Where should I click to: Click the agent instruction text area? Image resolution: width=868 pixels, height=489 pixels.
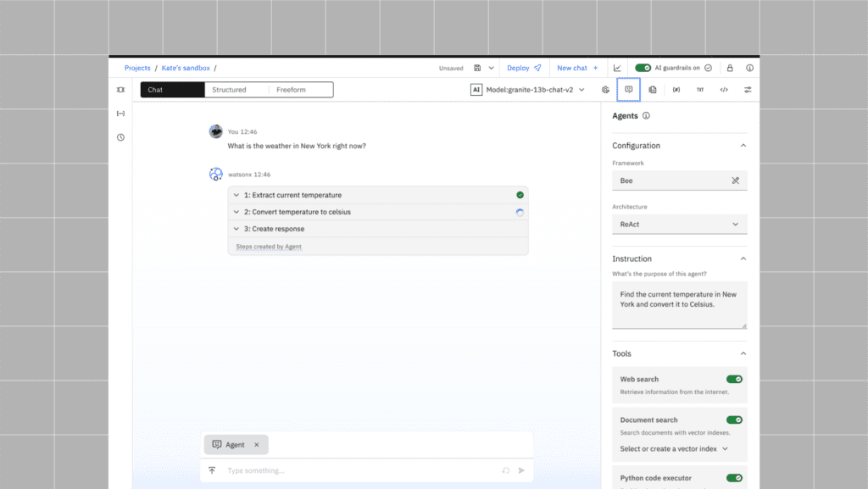pos(680,305)
